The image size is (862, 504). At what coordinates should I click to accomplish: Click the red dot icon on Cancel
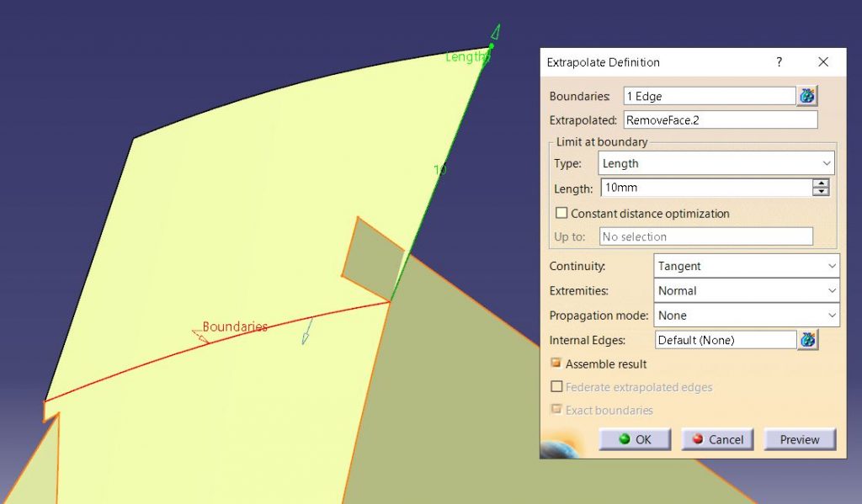[699, 439]
